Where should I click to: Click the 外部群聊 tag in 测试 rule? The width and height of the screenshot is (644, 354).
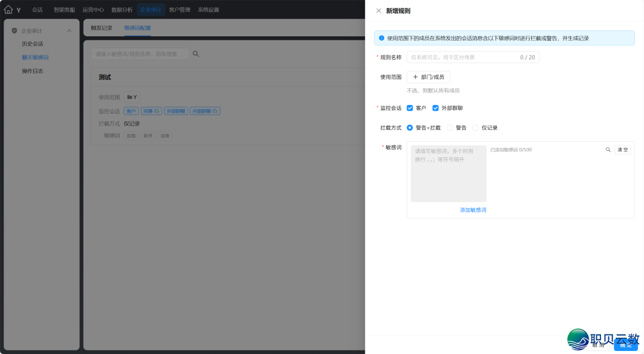point(176,111)
